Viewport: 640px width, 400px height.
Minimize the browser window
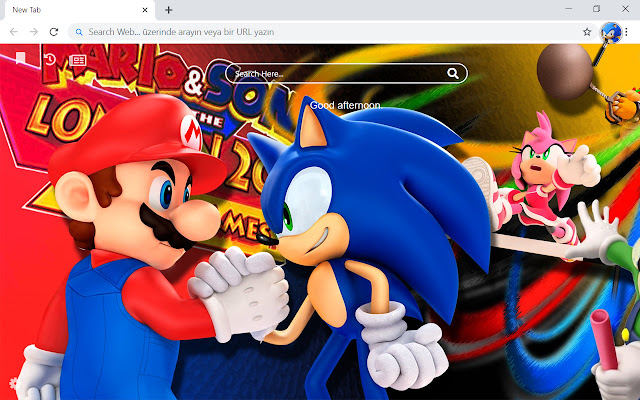coord(569,9)
